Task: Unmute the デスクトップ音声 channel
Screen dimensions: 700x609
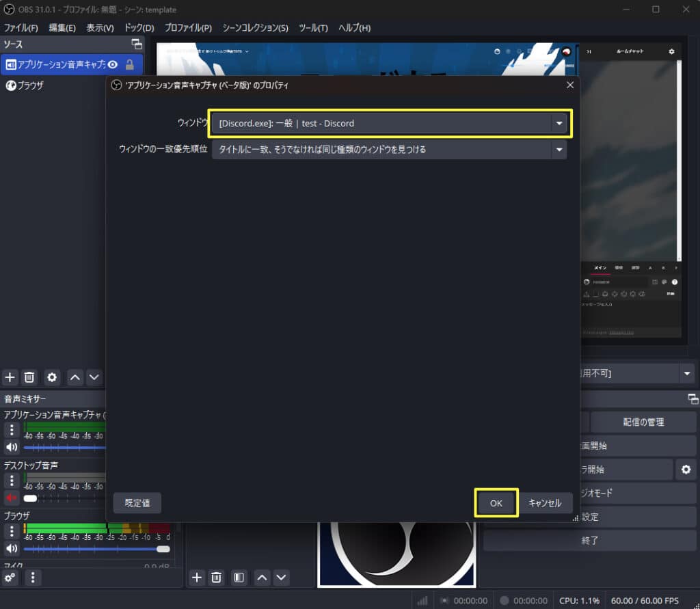Action: pyautogui.click(x=12, y=498)
